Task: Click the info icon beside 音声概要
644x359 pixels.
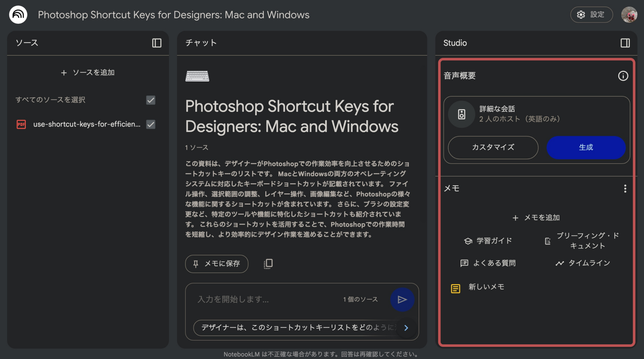Action: (x=623, y=76)
